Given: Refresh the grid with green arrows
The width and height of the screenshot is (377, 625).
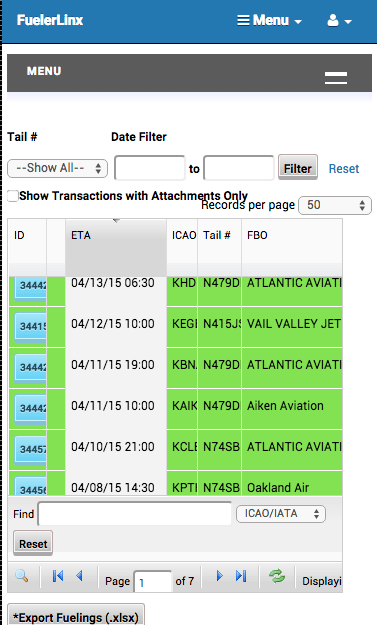Looking at the screenshot, I should (277, 576).
